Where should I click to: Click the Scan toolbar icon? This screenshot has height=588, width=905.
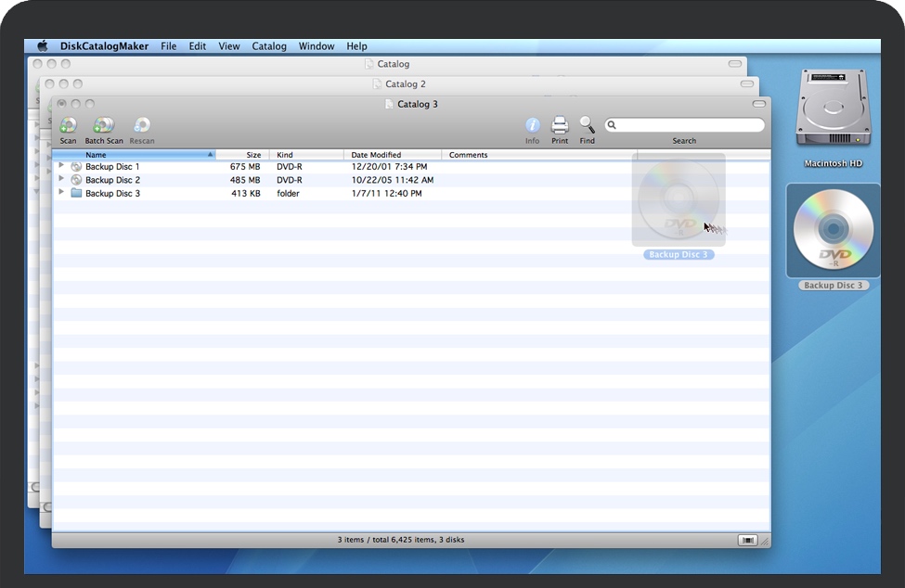click(x=68, y=126)
